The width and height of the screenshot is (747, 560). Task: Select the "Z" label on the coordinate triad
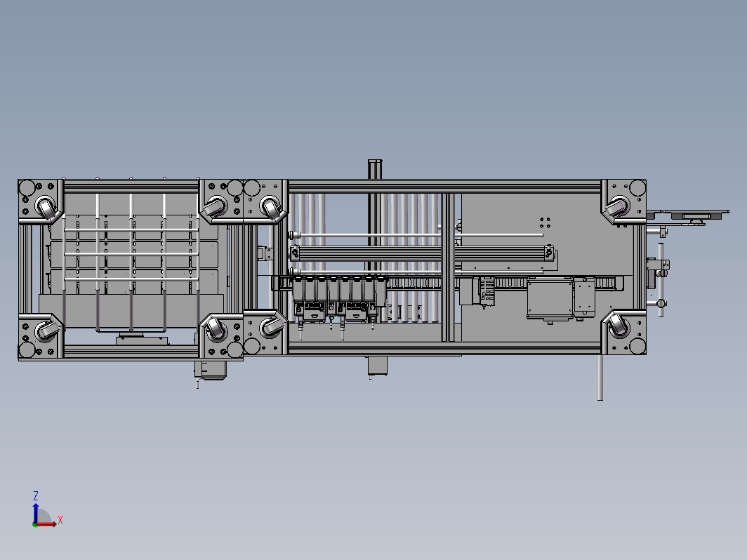(36, 495)
